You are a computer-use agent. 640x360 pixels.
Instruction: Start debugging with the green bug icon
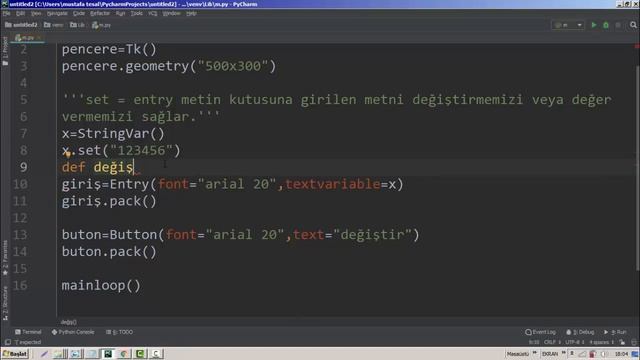[x=606, y=25]
